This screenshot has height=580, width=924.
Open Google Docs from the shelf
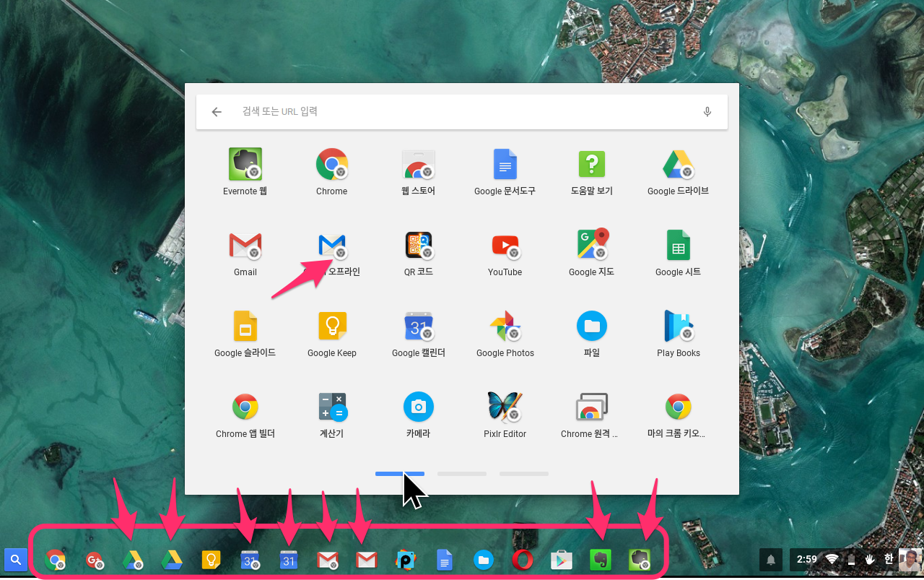445,560
